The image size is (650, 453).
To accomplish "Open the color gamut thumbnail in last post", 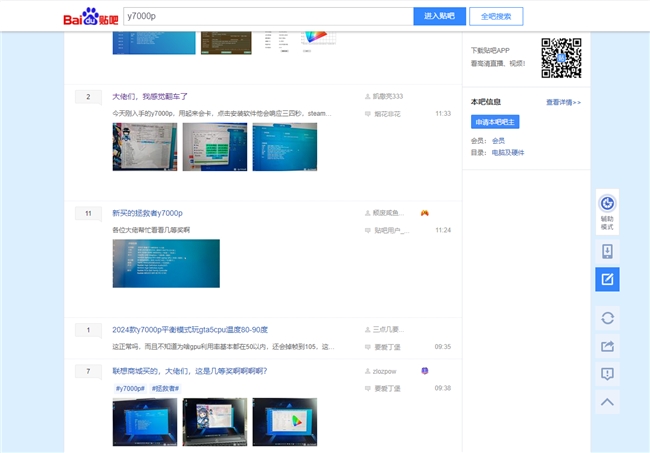I will [x=285, y=422].
